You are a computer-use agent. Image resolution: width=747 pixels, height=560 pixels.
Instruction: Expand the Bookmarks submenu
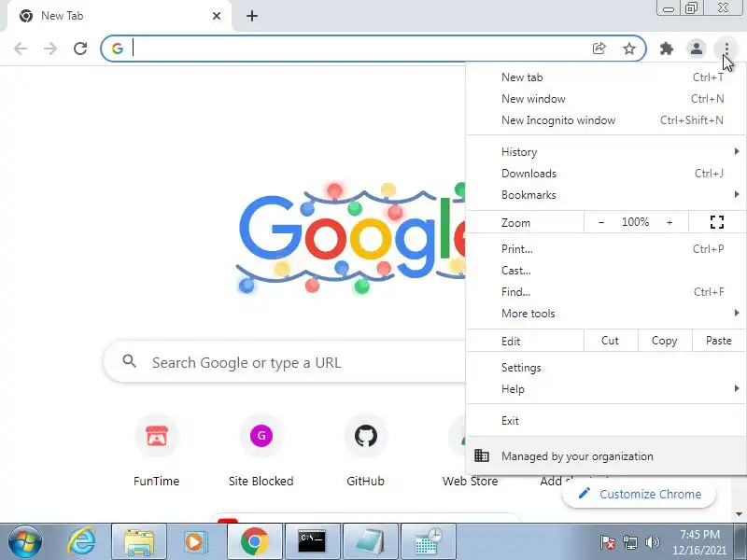(x=606, y=195)
